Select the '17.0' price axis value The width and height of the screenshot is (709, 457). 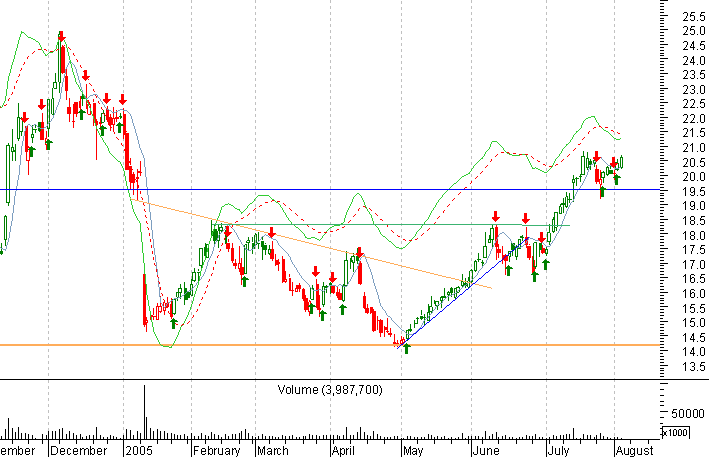point(693,264)
